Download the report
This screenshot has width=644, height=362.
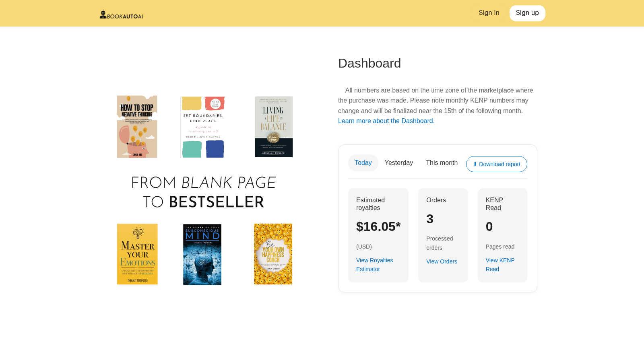tap(497, 164)
